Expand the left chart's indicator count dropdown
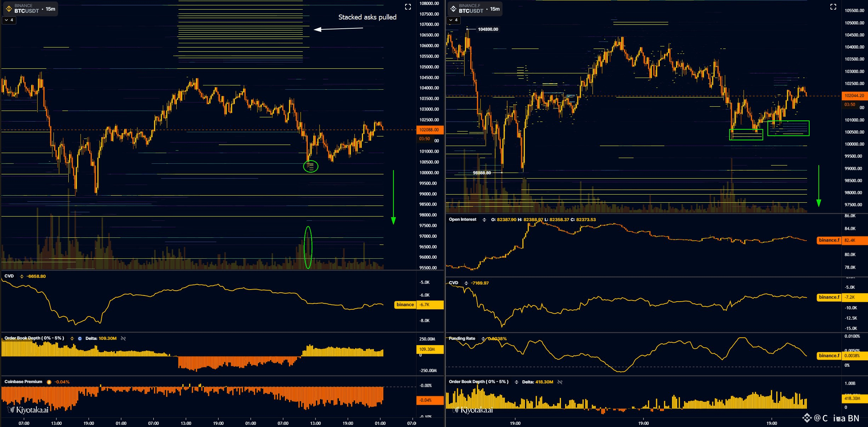This screenshot has height=427, width=868. click(x=9, y=20)
